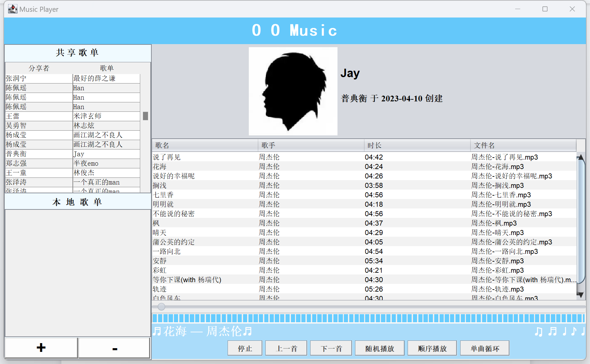Click the 歌手 column header
The width and height of the screenshot is (590, 364).
pyautogui.click(x=311, y=145)
